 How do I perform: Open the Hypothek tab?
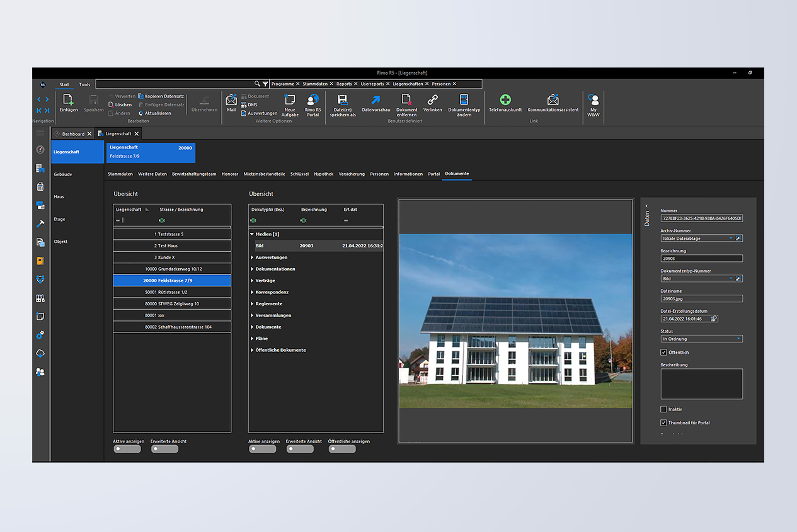point(324,174)
